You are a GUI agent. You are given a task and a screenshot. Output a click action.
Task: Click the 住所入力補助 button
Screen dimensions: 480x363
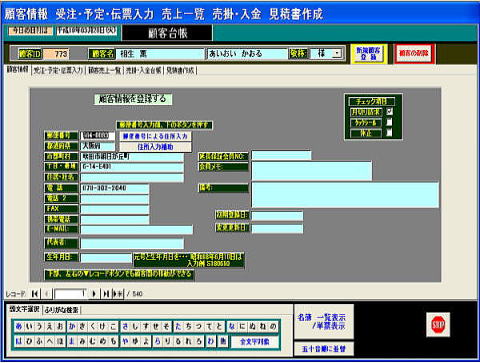tap(155, 147)
